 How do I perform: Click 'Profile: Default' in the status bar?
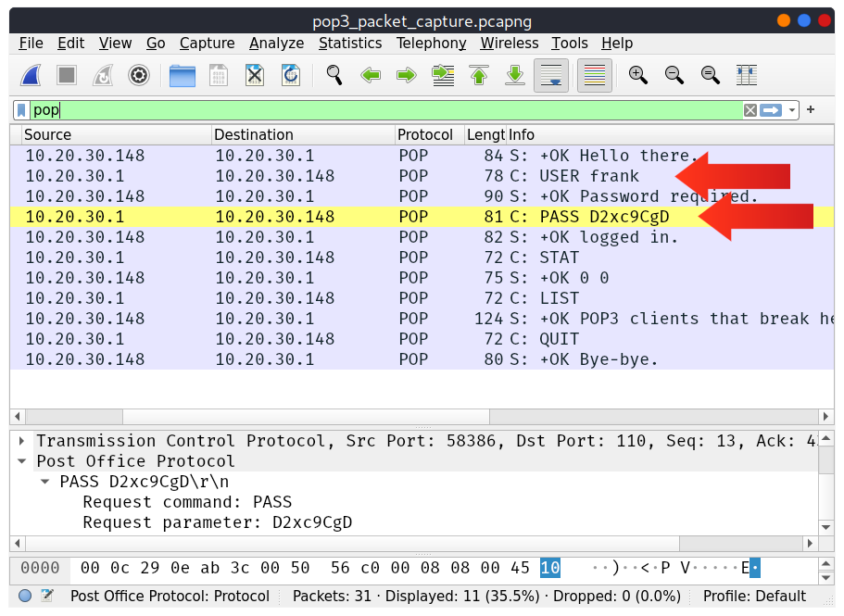click(x=754, y=597)
